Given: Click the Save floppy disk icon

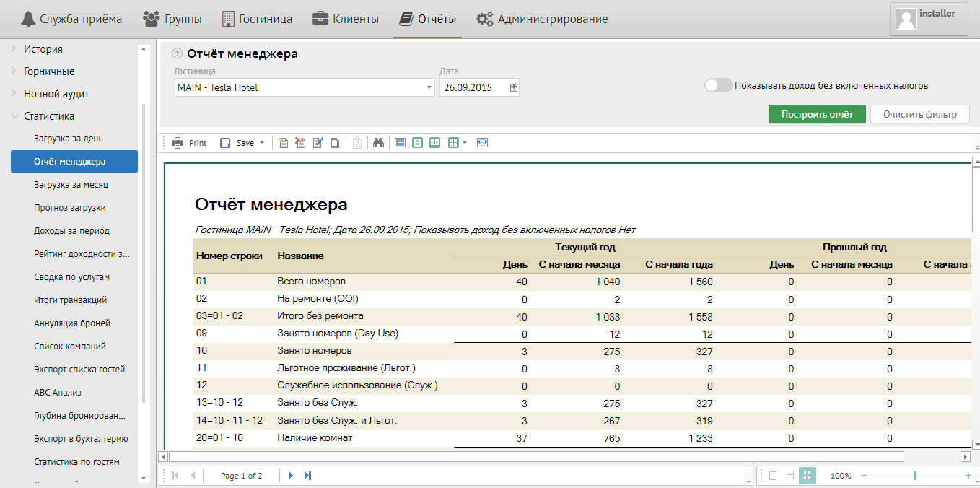Looking at the screenshot, I should [225, 143].
